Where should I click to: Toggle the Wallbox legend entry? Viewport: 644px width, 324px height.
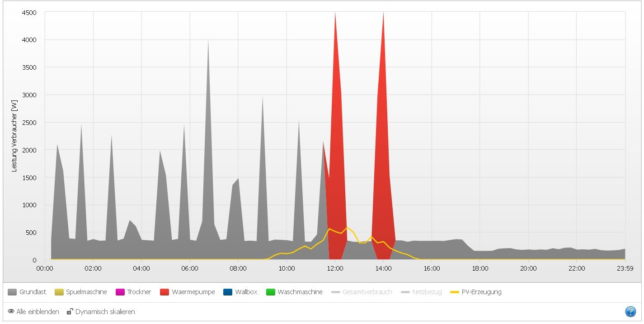point(240,292)
